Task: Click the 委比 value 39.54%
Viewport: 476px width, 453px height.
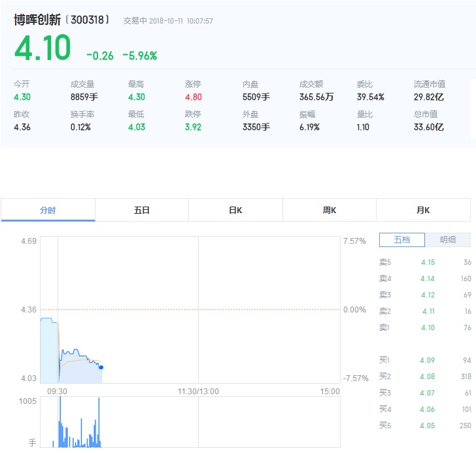Action: (370, 97)
